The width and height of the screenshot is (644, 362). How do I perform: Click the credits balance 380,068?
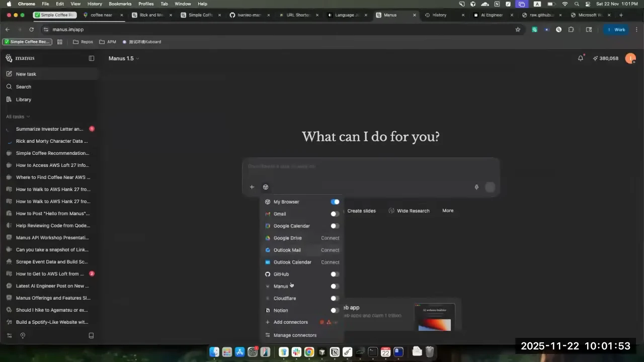606,58
